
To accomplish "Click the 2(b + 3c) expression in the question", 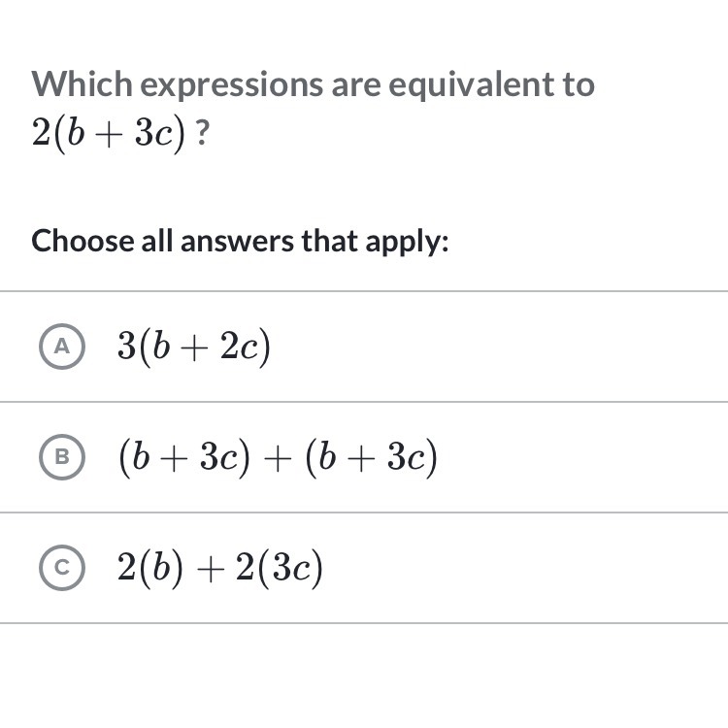I will point(109,134).
